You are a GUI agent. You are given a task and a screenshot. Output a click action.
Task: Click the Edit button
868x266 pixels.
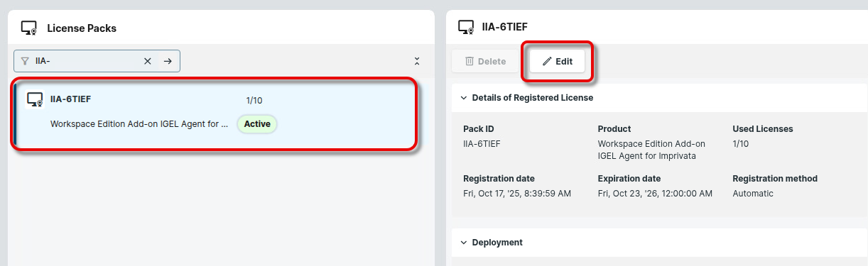(x=557, y=61)
